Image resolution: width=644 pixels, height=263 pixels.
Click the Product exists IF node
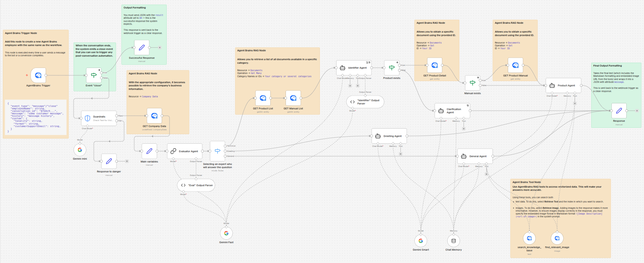click(392, 68)
